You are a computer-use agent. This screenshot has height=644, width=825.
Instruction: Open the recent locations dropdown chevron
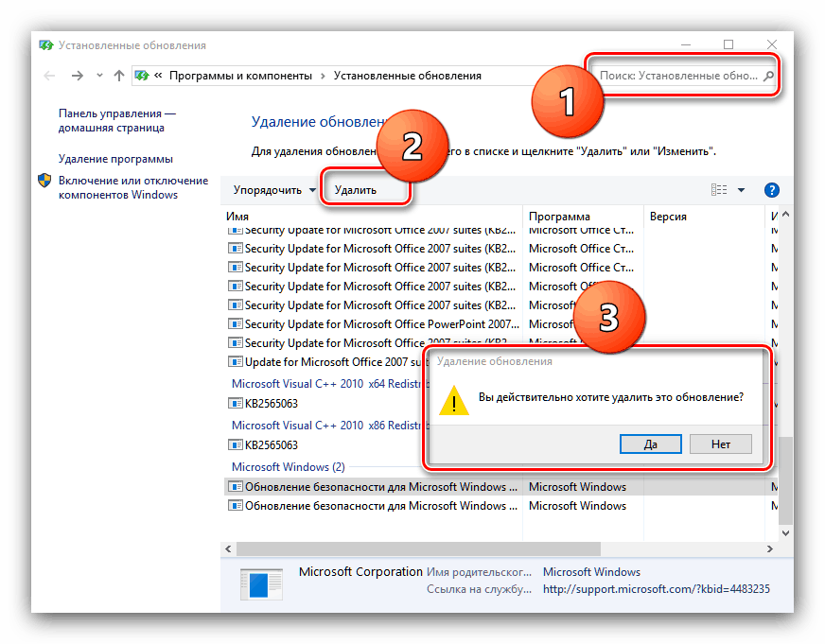(99, 76)
